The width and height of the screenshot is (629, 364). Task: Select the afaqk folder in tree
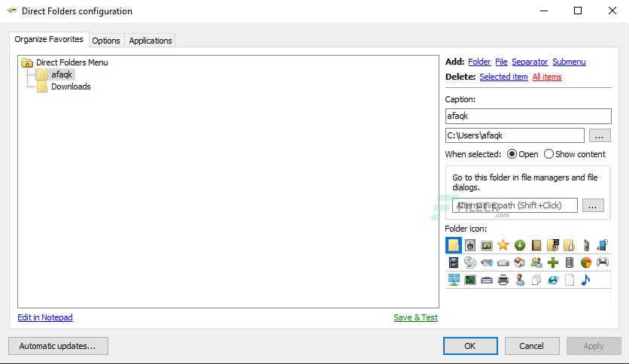[62, 74]
